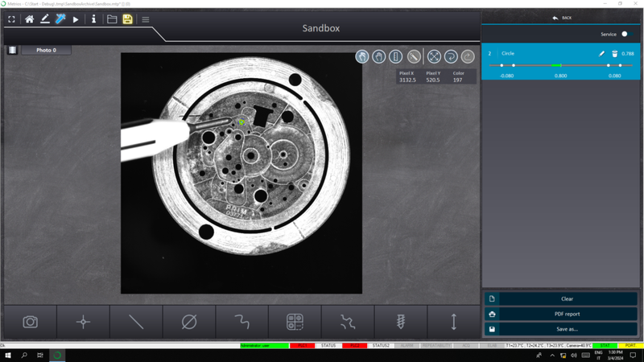The width and height of the screenshot is (644, 362).
Task: Click the Save as... button
Action: click(560, 329)
